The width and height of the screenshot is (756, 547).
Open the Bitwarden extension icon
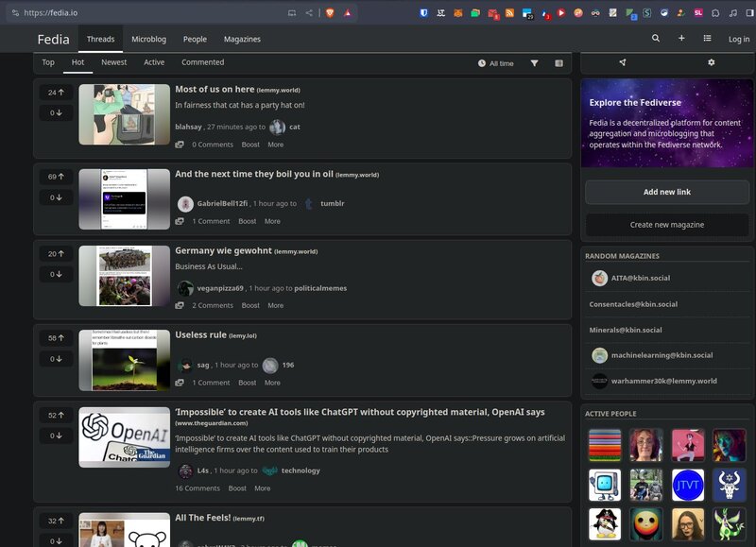[424, 13]
